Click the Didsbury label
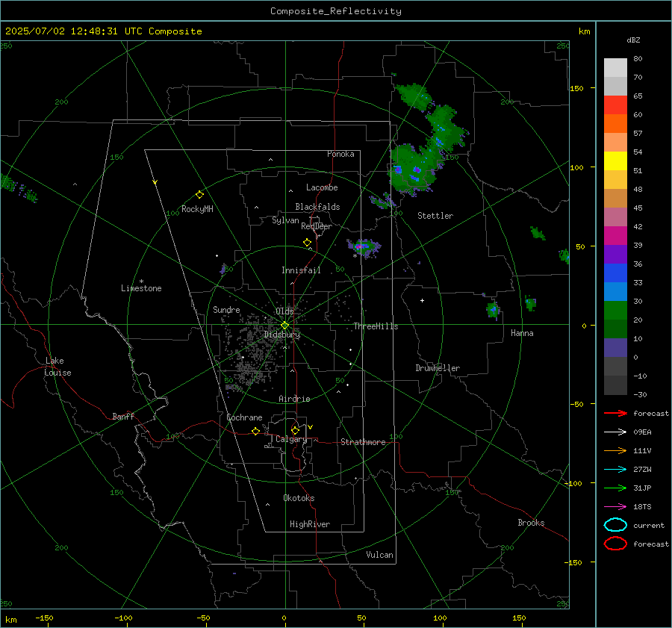The width and height of the screenshot is (672, 628). tap(282, 335)
